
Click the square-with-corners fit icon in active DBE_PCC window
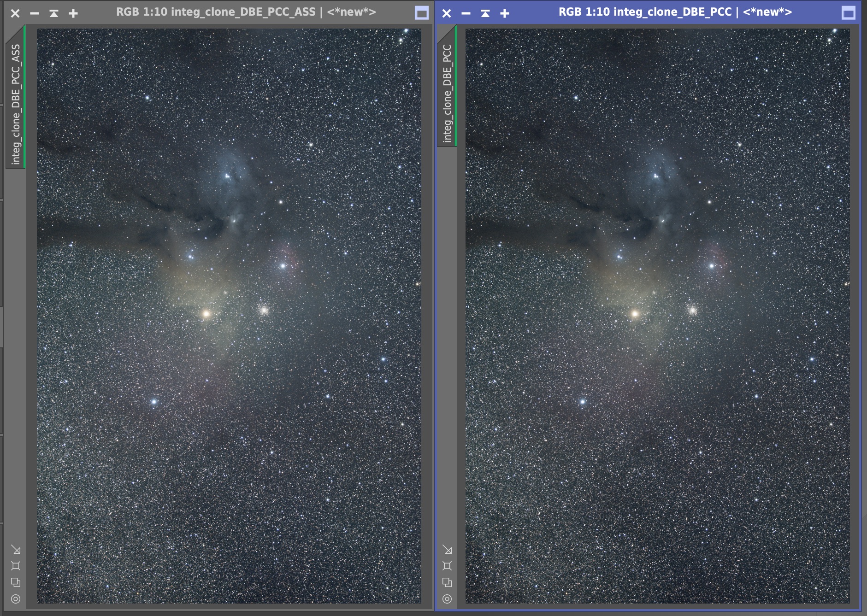click(x=447, y=566)
